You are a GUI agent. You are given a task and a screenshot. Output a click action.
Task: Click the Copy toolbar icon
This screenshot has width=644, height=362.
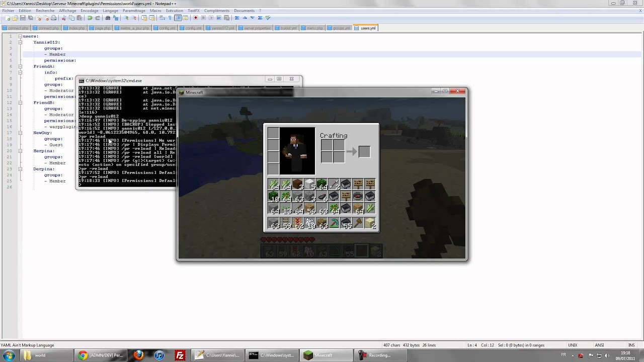point(71,18)
